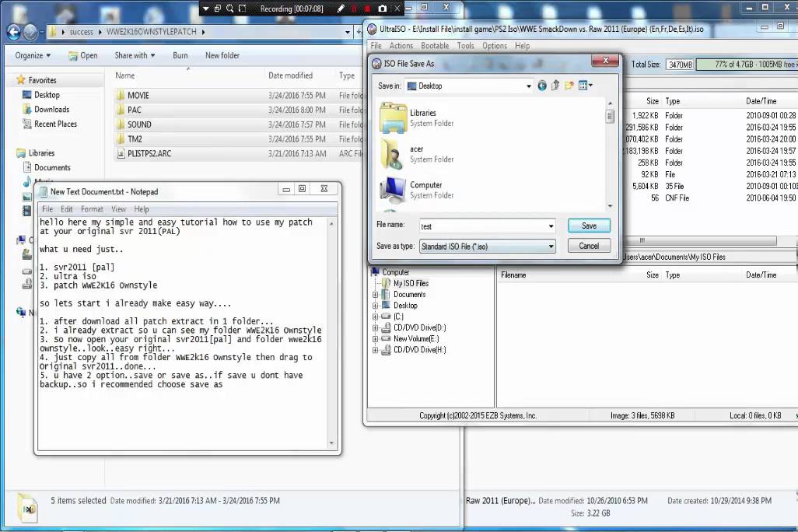The image size is (798, 532).
Task: Click the Open button in Explorer toolbar
Action: point(83,55)
